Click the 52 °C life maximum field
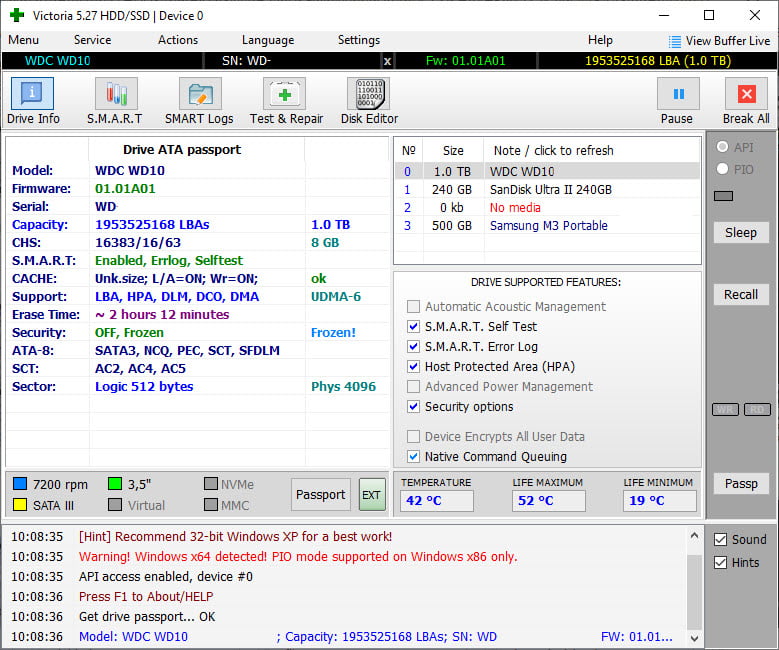Image resolution: width=779 pixels, height=650 pixels. pyautogui.click(x=548, y=500)
